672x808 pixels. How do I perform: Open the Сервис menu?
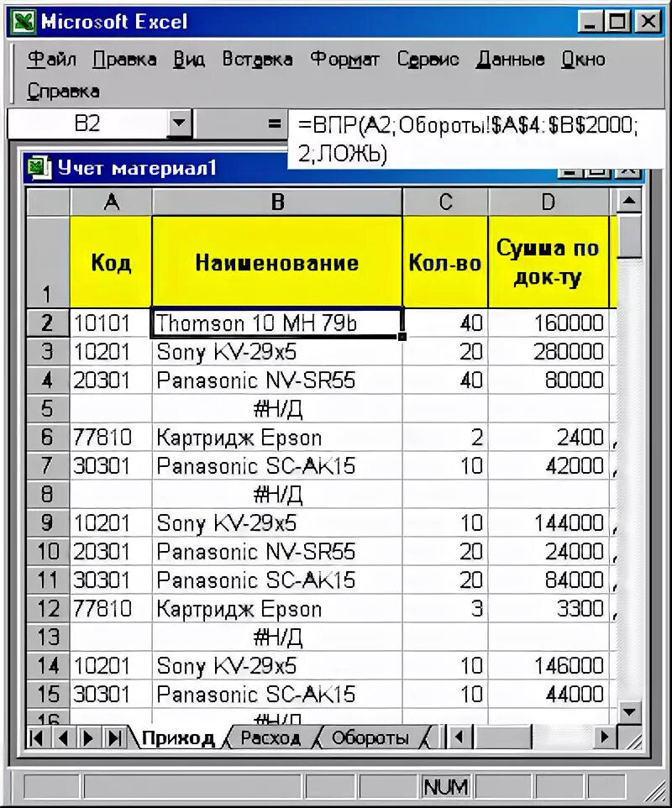(x=428, y=59)
